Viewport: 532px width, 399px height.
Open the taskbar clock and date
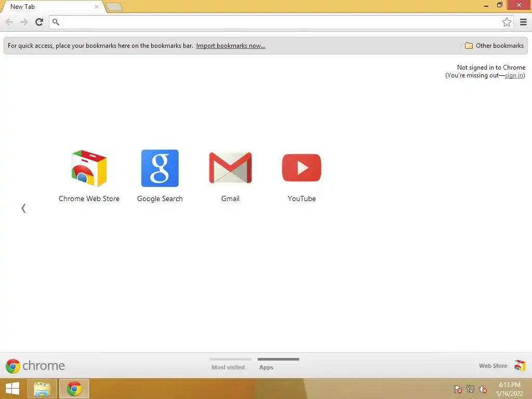click(509, 389)
